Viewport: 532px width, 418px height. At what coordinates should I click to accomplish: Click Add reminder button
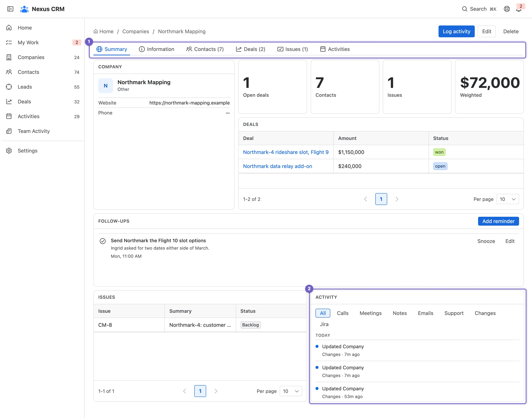(498, 221)
